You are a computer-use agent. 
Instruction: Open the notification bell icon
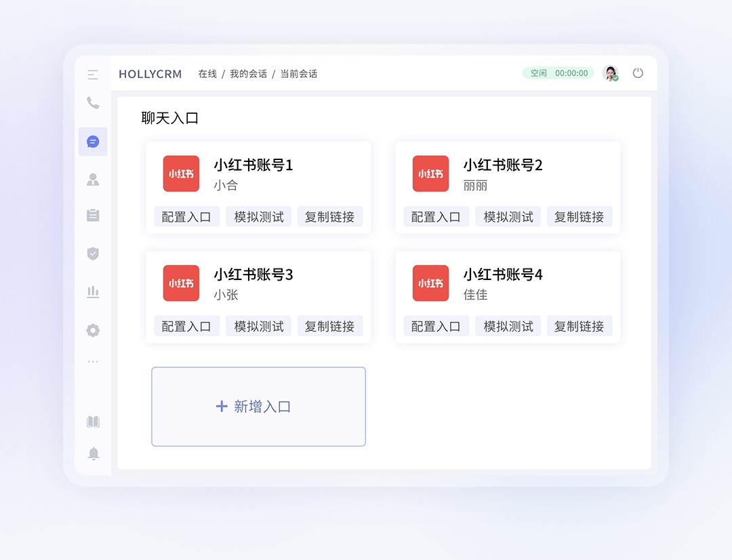click(x=94, y=454)
